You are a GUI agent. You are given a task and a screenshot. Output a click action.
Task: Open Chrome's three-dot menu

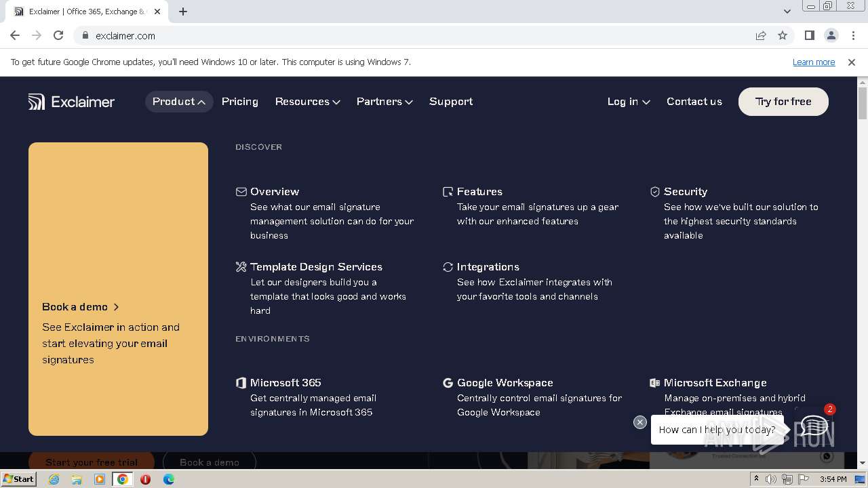coord(853,35)
